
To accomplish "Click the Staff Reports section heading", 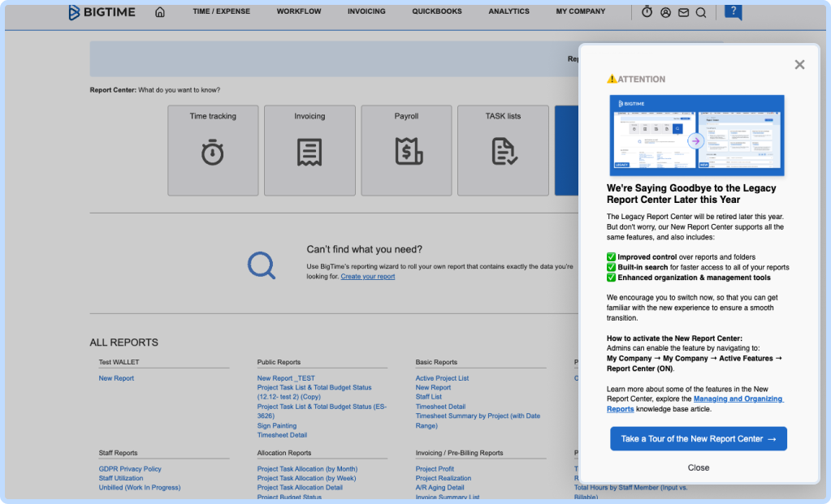I will tap(118, 453).
